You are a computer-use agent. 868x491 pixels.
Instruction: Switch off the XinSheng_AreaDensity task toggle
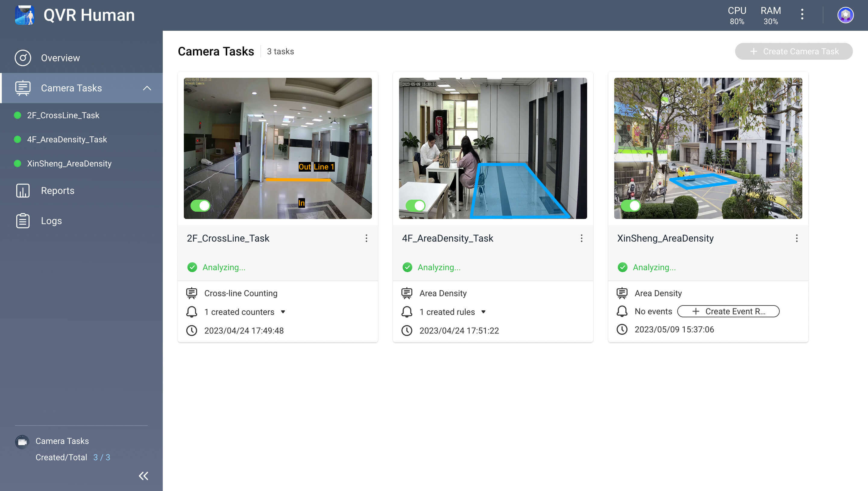(x=631, y=205)
